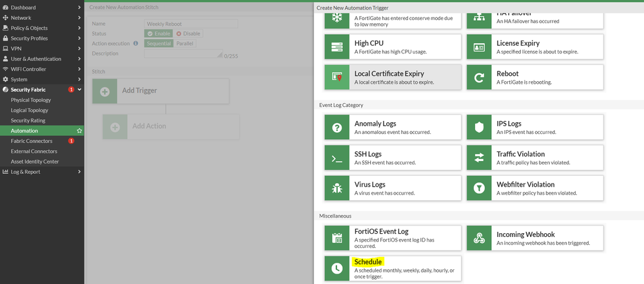Click the Name field Weekly Reboot

(191, 24)
